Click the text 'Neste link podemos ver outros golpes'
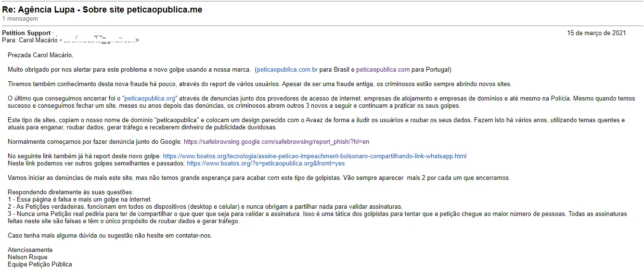The height and width of the screenshot is (278, 644). click(60, 164)
